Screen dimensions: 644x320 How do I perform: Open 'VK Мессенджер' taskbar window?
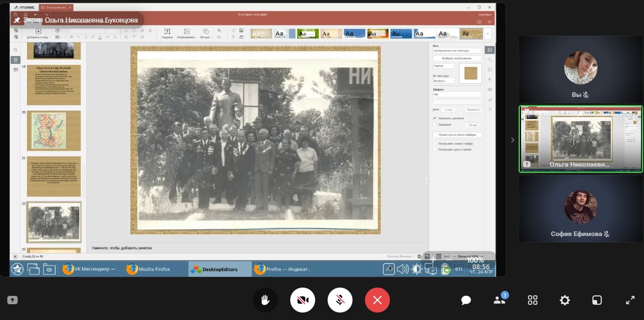click(x=91, y=269)
